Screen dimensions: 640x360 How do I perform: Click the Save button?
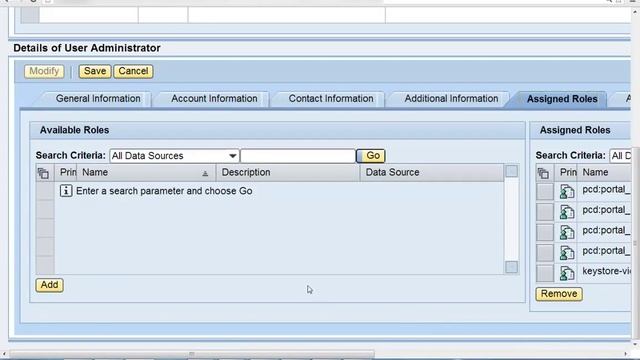pyautogui.click(x=95, y=71)
